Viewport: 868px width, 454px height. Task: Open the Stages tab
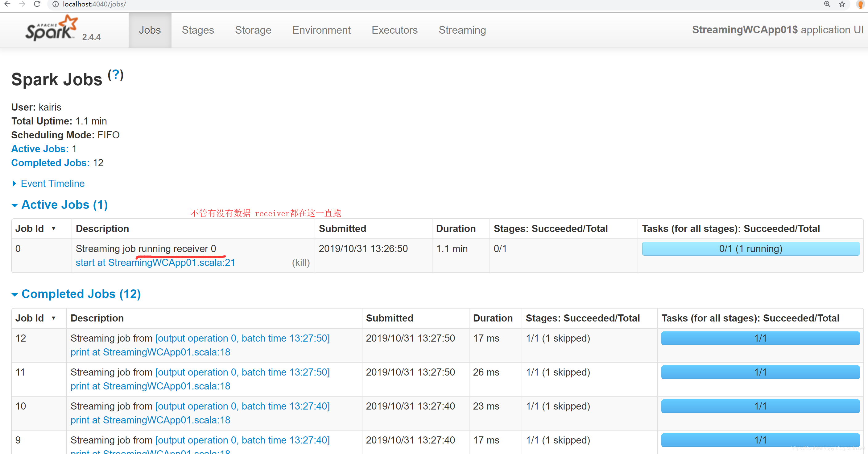(x=198, y=30)
